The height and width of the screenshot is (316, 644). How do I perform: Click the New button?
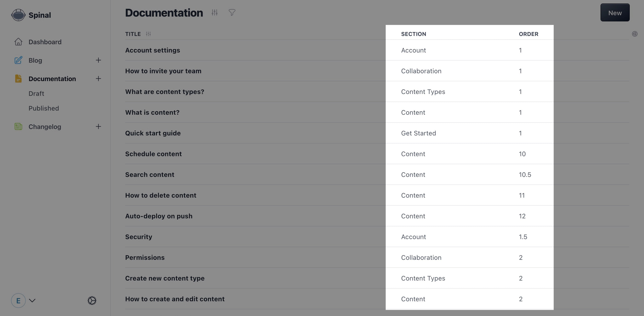(x=615, y=12)
